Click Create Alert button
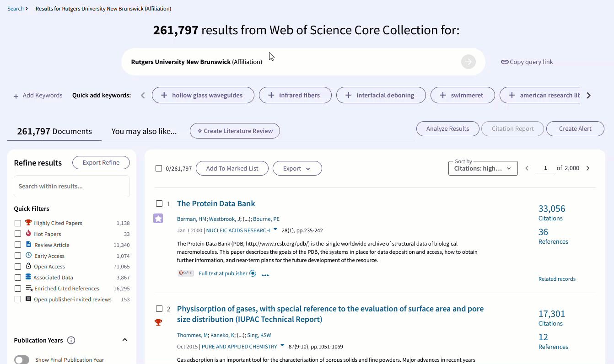Image resolution: width=614 pixels, height=364 pixels. pos(575,128)
